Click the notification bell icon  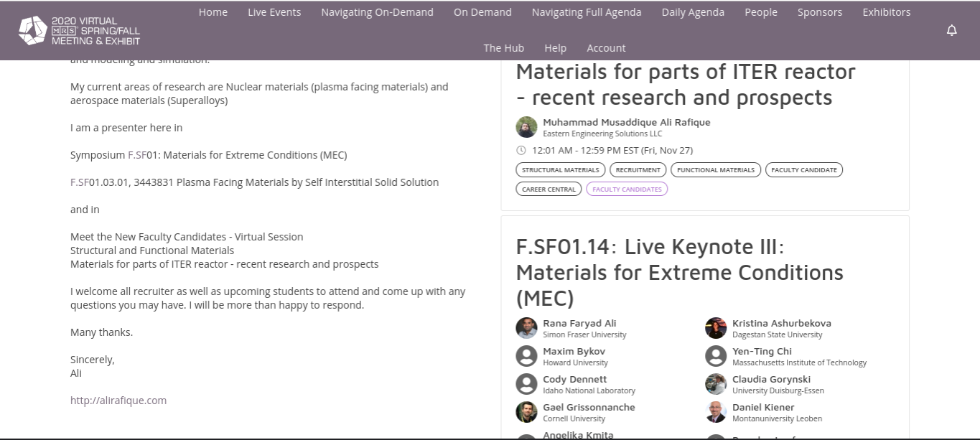[951, 30]
